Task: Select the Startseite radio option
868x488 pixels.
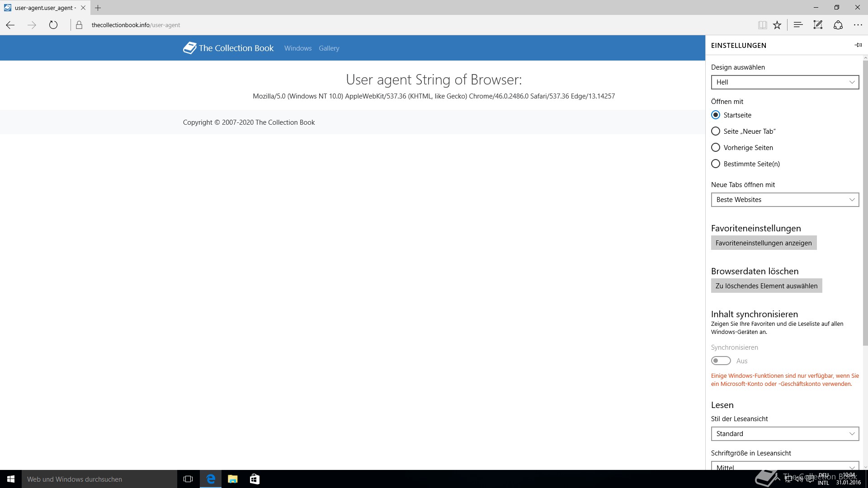Action: 716,115
